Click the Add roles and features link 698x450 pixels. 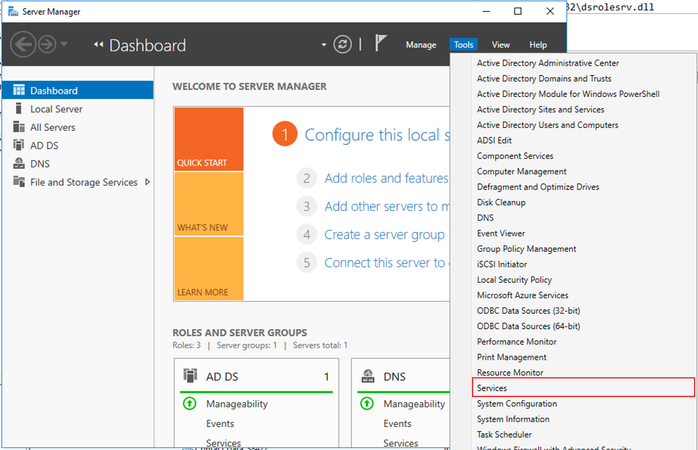click(x=385, y=178)
